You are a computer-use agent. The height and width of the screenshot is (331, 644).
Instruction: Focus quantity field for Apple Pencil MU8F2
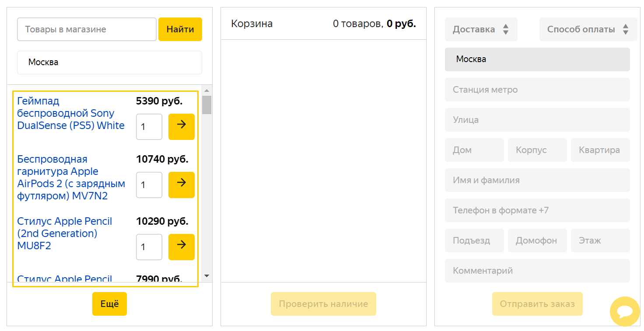tap(149, 247)
